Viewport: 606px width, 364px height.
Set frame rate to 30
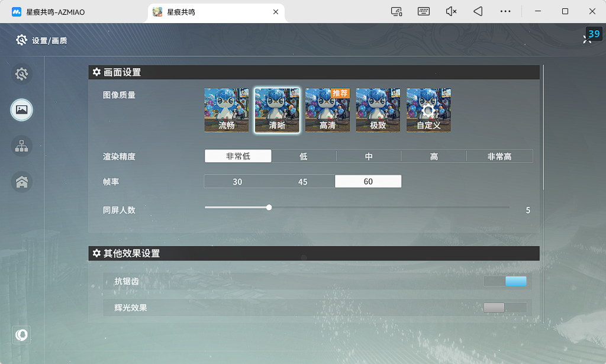(x=237, y=182)
